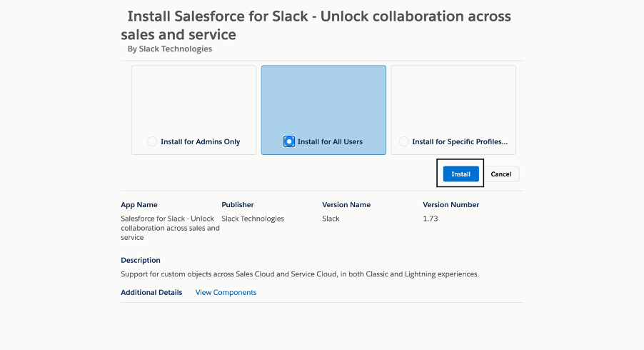
Task: Click the Publisher column label
Action: click(238, 204)
